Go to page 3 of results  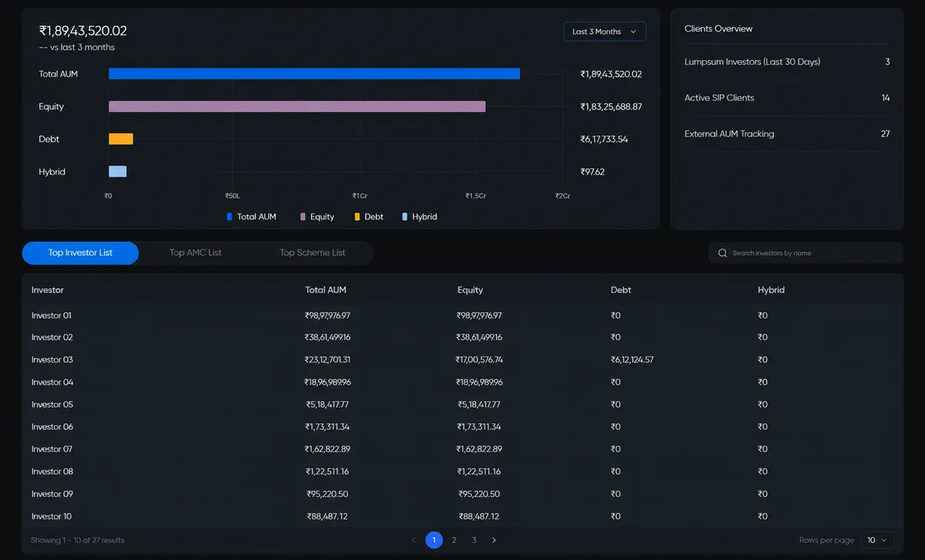click(474, 540)
